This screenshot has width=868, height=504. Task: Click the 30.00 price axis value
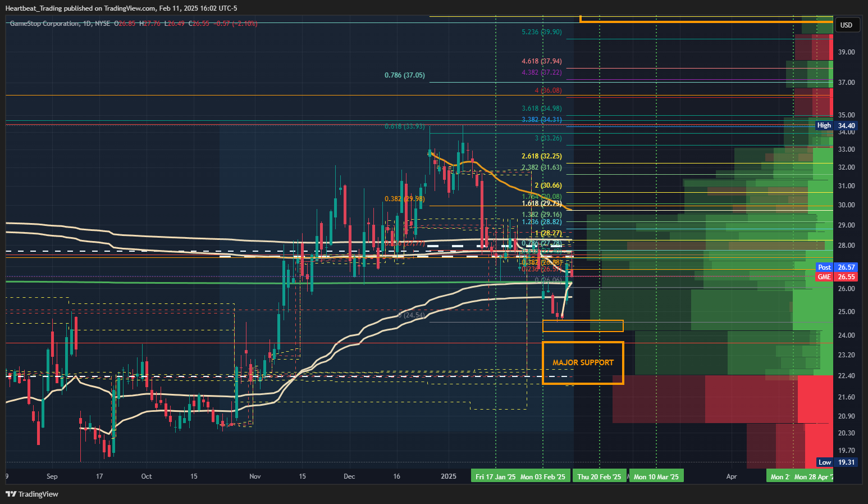[846, 205]
